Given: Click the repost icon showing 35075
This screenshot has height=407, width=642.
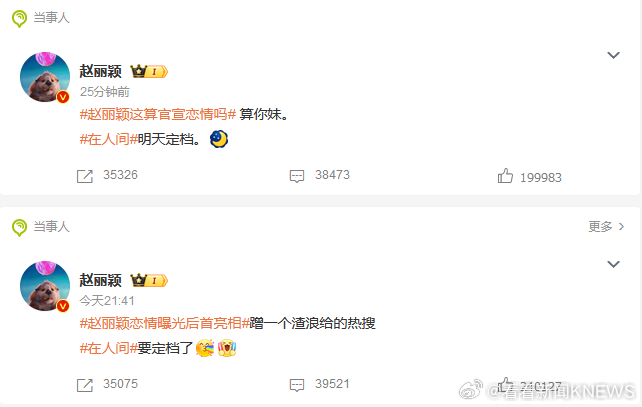Looking at the screenshot, I should pyautogui.click(x=85, y=385).
